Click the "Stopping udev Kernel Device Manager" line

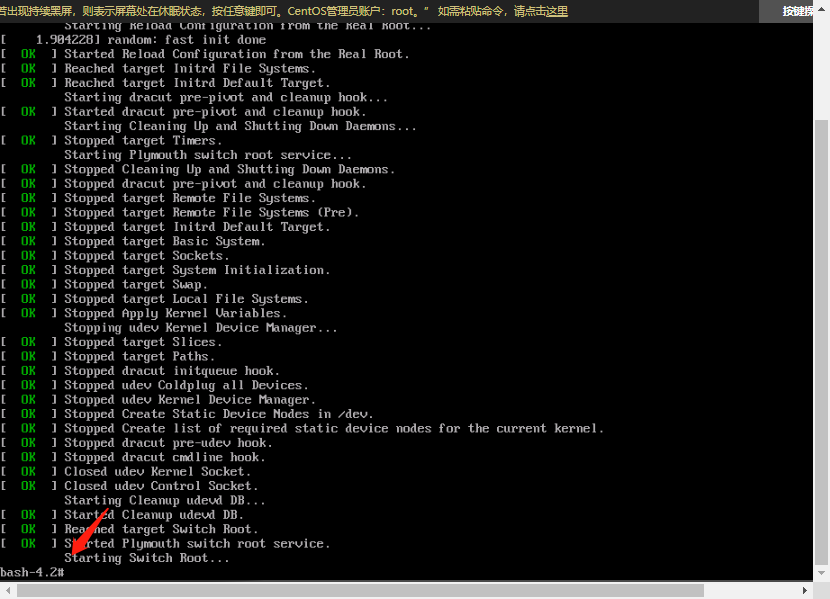(200, 328)
